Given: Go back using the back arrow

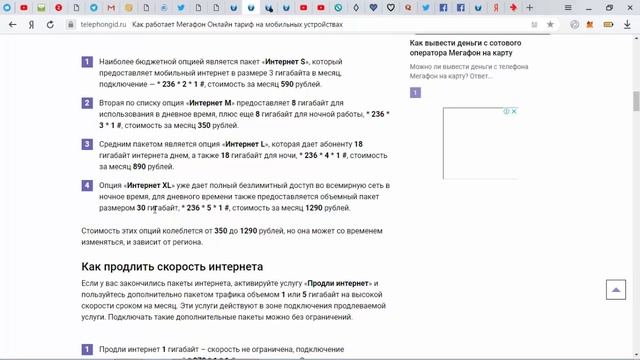Looking at the screenshot, I should coord(12,24).
